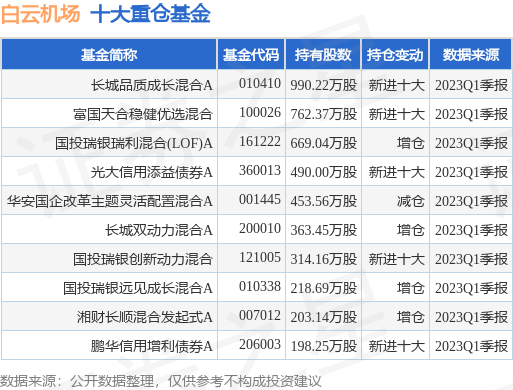
Task: Select fund 富国天合稳健优选混合
Action: 143,114
